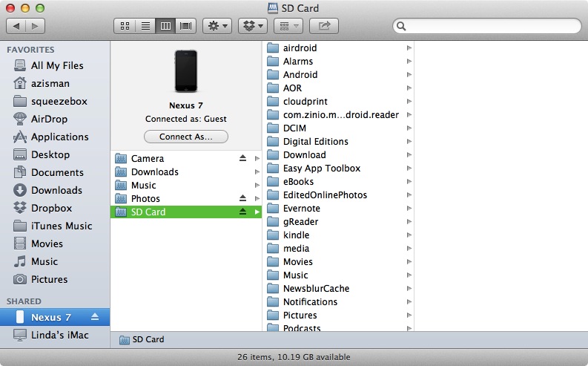Select the NewsblurCache folder
Viewport: 588px width, 366px height.
[340, 289]
